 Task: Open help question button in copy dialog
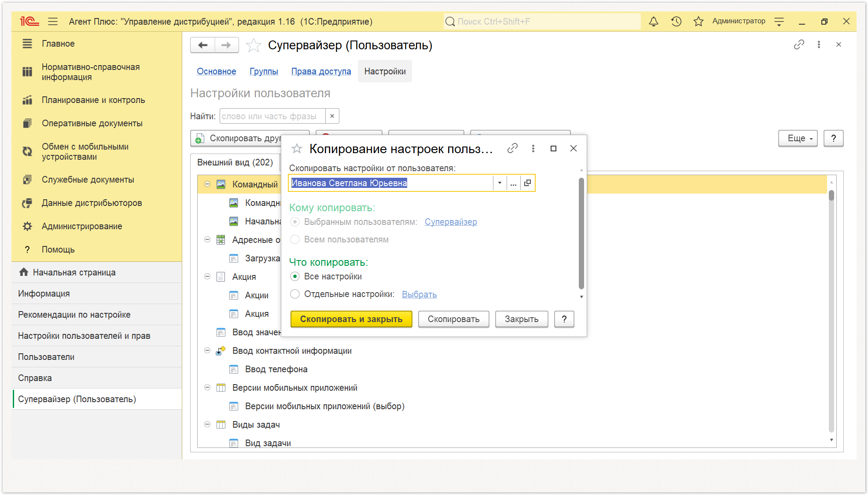[x=564, y=319]
